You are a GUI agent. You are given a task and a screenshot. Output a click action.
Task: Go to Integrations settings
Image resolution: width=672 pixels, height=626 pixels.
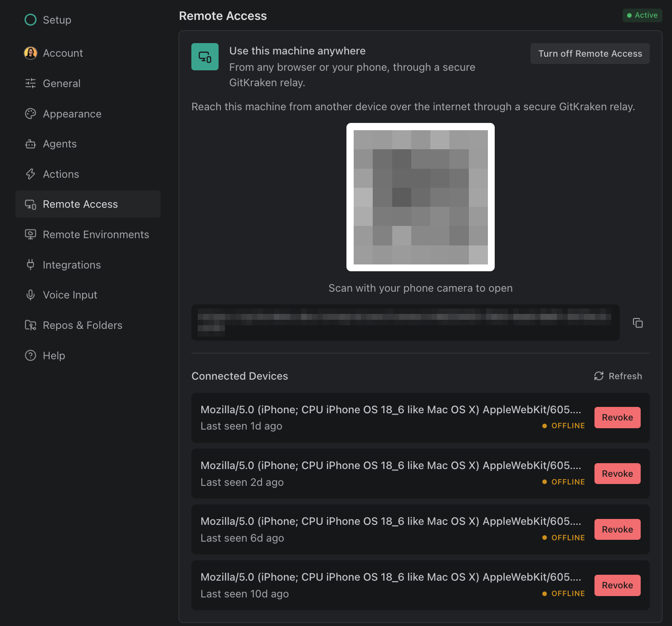(x=88, y=265)
